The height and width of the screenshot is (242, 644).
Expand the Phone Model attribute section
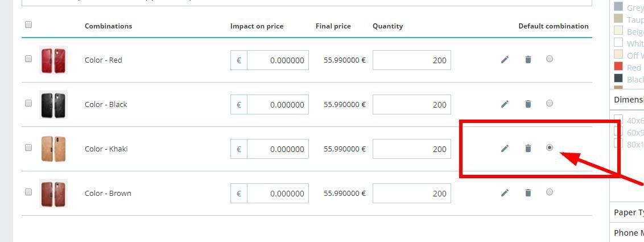pyautogui.click(x=628, y=232)
